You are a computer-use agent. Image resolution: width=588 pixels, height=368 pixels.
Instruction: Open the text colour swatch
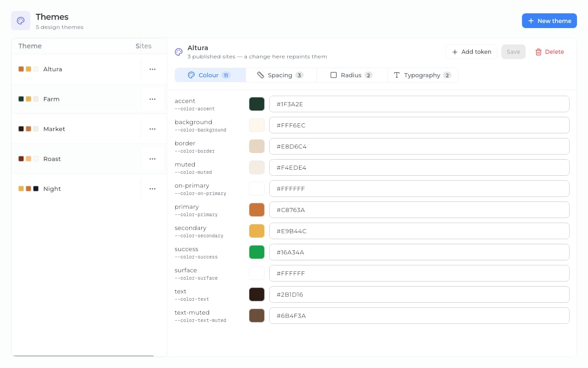tap(257, 294)
